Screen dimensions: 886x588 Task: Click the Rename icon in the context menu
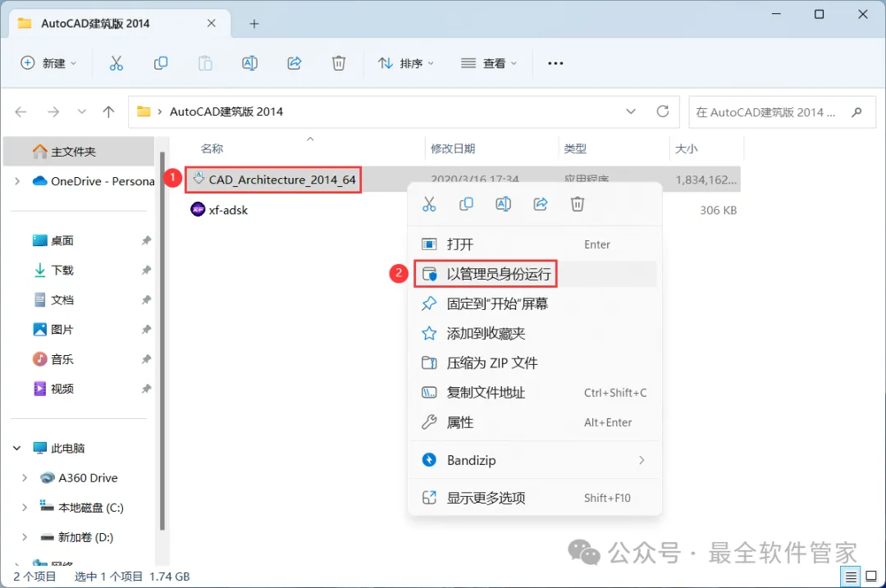[x=504, y=204]
